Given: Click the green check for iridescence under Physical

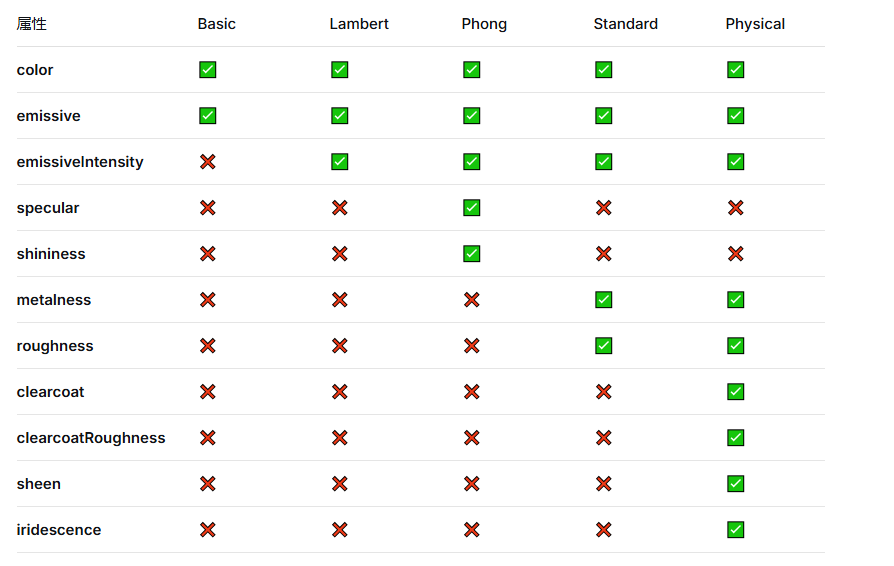Looking at the screenshot, I should pos(736,530).
